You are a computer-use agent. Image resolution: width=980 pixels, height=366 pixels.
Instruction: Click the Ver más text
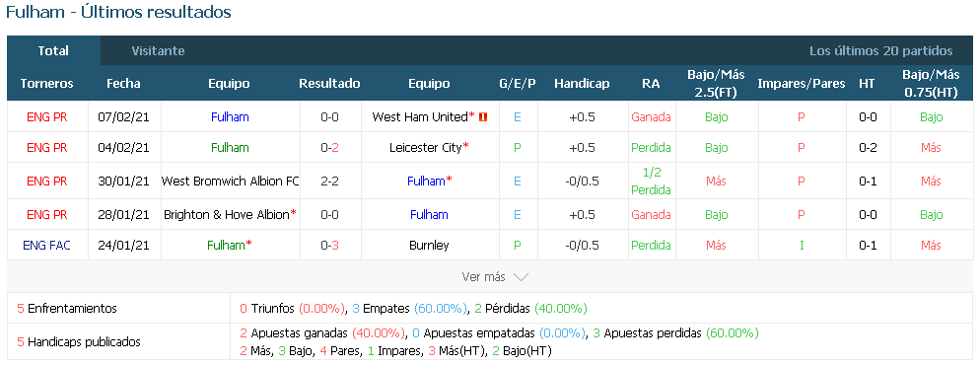pos(484,276)
